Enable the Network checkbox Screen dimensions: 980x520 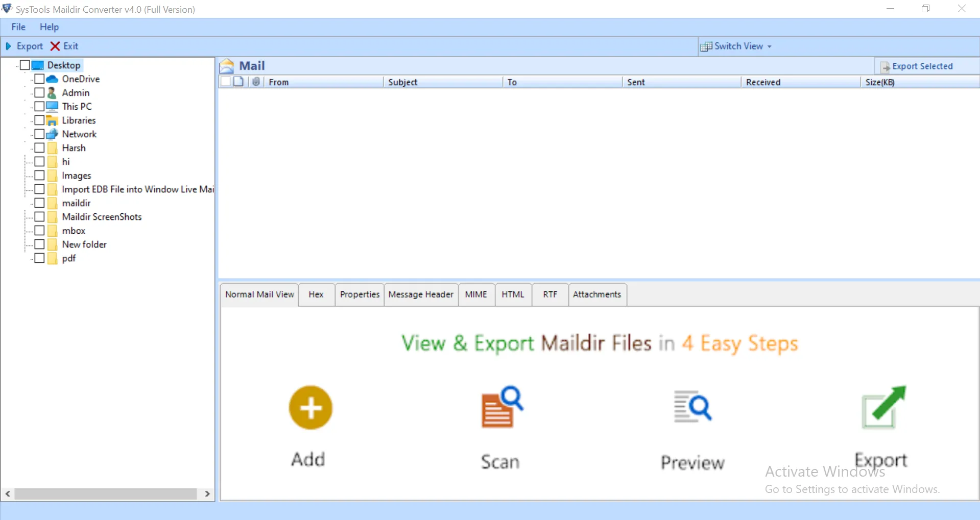pos(39,134)
